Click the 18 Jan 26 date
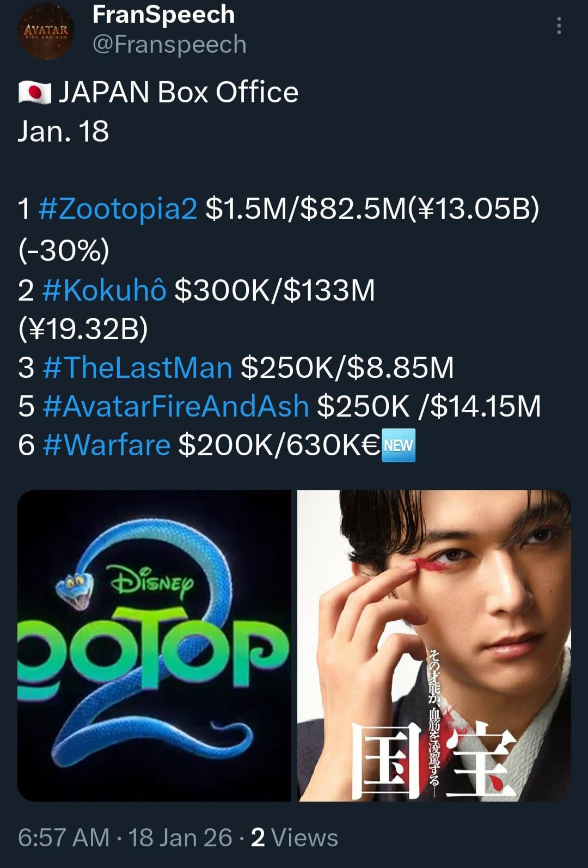This screenshot has height=868, width=588. click(180, 838)
